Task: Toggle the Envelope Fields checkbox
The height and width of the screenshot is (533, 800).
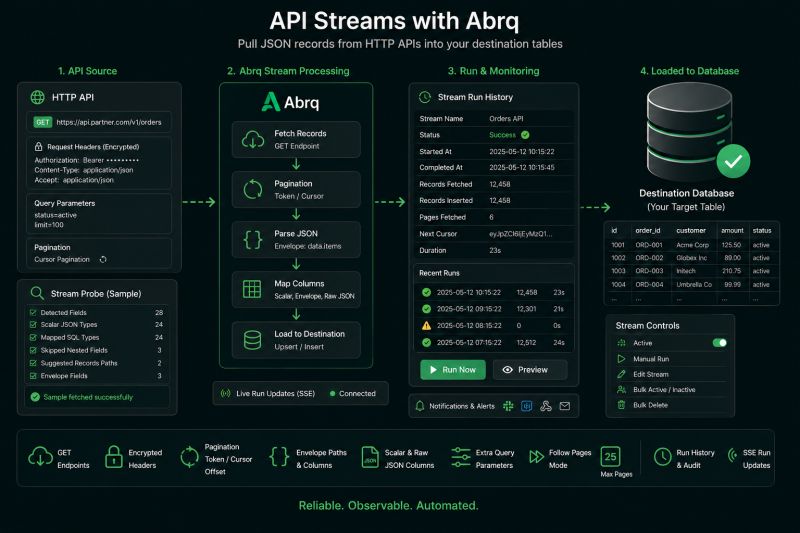Action: [33, 375]
